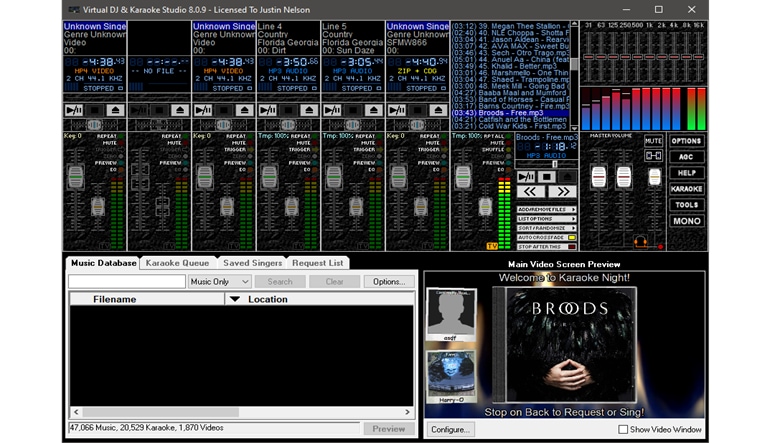Open the Music Only filter dropdown
Viewport: 770px width, 443px height.
[x=219, y=282]
